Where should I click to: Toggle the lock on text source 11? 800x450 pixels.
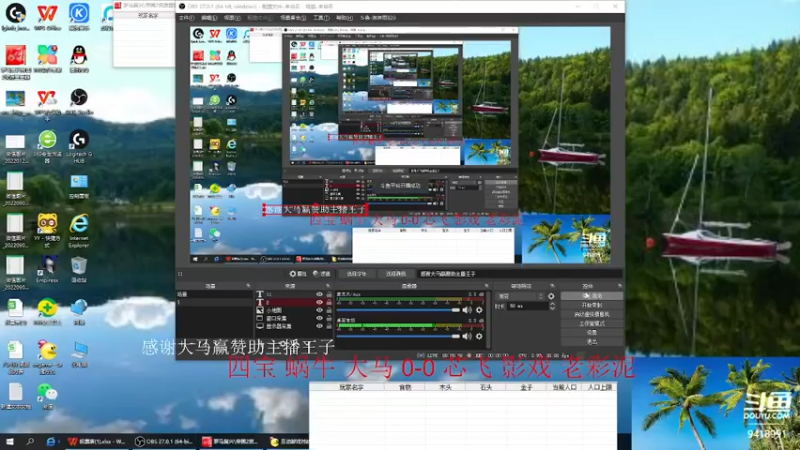[x=329, y=294]
